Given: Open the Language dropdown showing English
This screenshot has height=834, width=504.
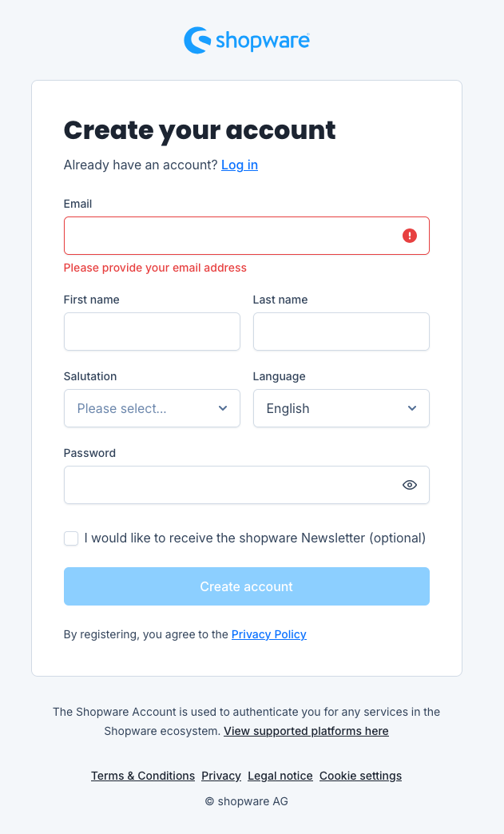Looking at the screenshot, I should point(341,407).
